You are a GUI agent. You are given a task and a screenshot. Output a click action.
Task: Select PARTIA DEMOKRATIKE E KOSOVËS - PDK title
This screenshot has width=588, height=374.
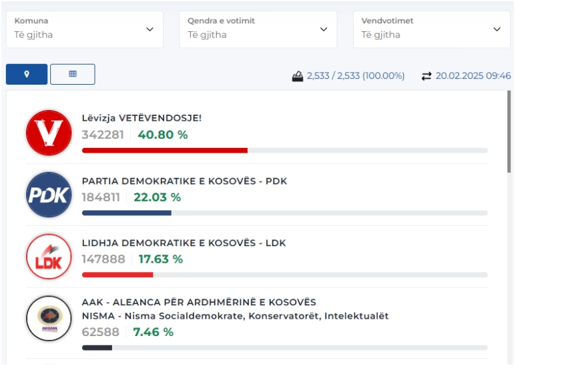coord(184,181)
